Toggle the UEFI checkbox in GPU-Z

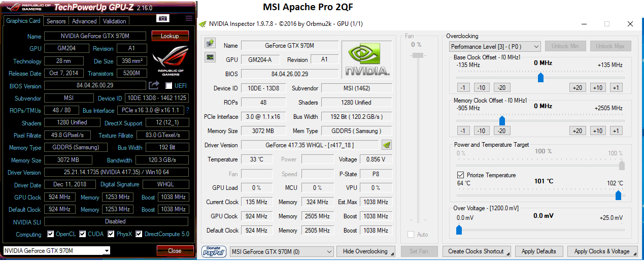169,86
